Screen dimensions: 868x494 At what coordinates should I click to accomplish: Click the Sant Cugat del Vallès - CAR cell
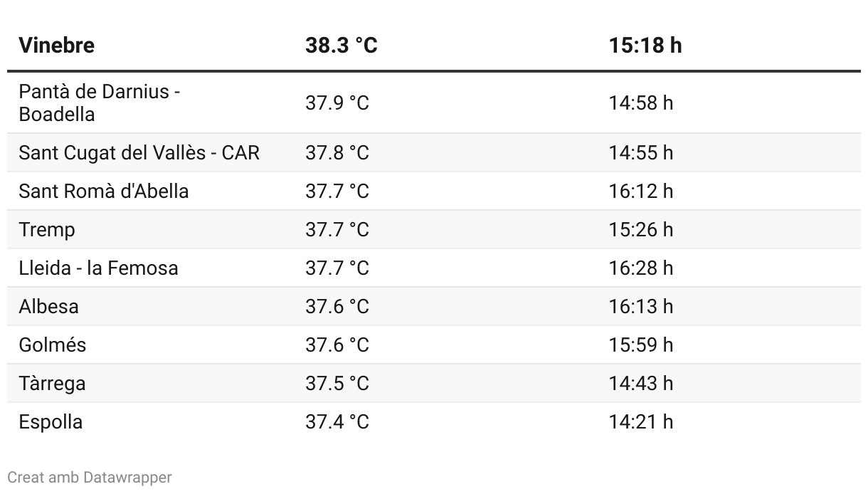point(139,152)
